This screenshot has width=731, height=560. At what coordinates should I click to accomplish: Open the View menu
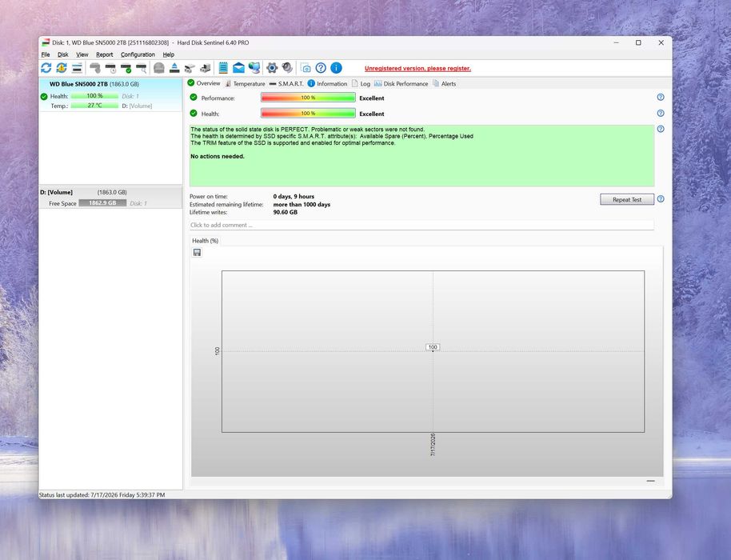tap(82, 54)
